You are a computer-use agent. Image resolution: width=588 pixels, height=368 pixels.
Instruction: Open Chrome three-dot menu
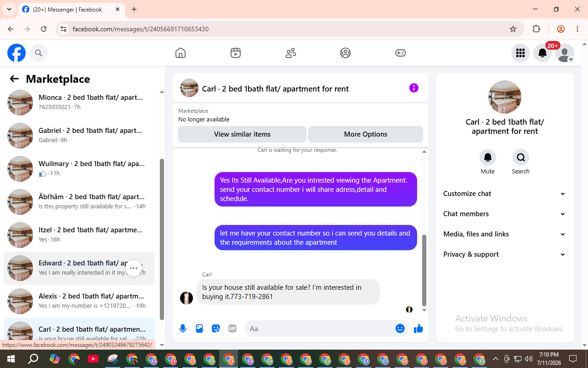(577, 29)
